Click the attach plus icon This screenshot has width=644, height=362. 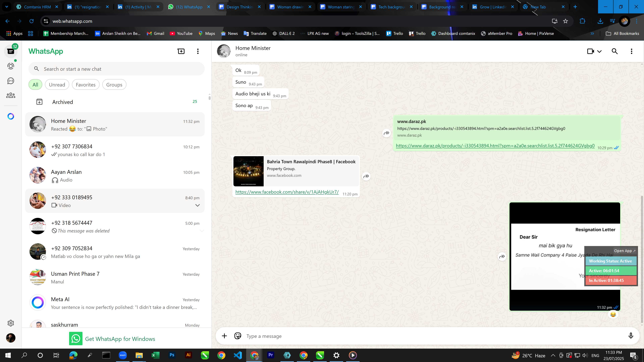coord(224,336)
